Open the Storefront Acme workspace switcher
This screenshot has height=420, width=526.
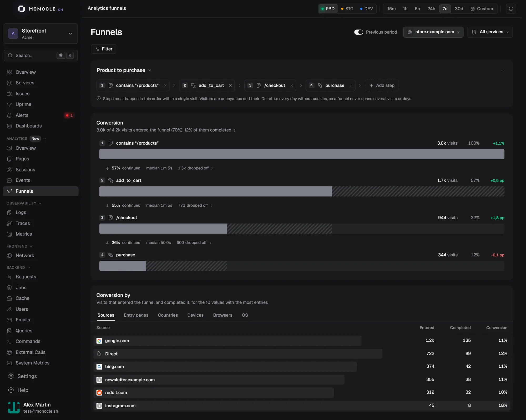coord(41,34)
